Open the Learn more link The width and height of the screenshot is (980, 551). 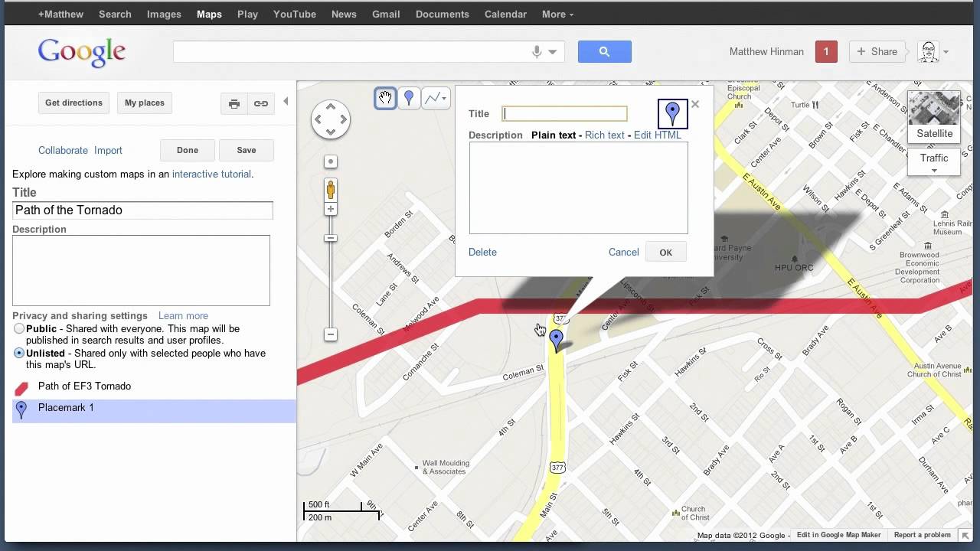pos(183,315)
